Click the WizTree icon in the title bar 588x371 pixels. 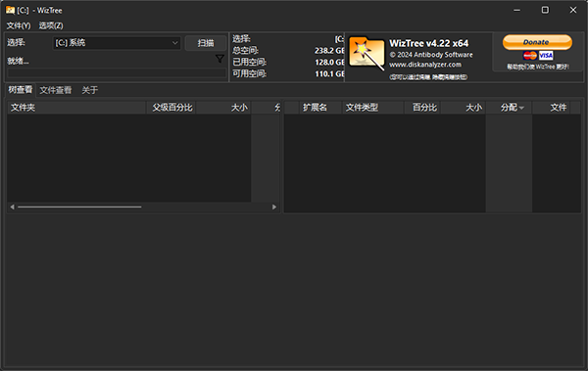pyautogui.click(x=10, y=10)
